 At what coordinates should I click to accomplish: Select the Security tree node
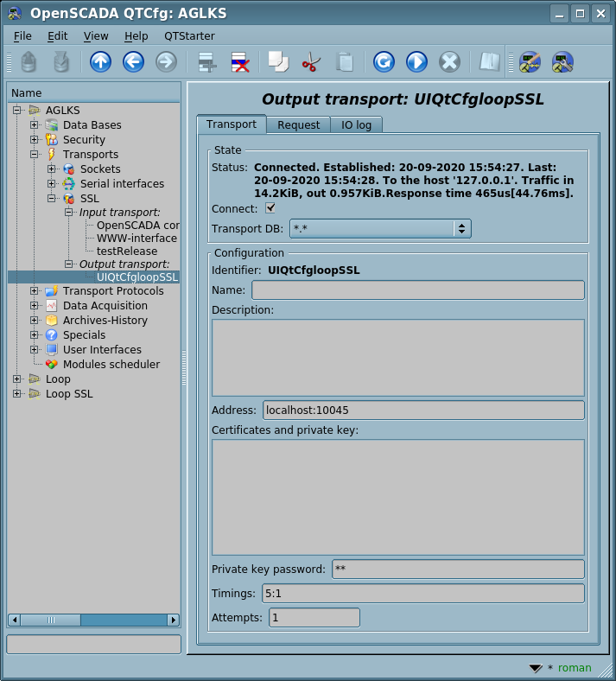(84, 140)
